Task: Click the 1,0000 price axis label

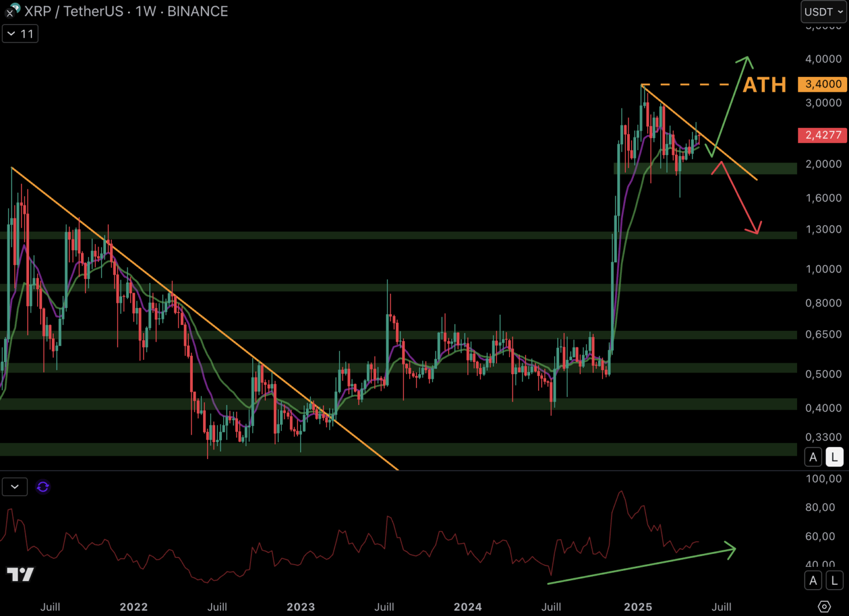Action: (823, 269)
